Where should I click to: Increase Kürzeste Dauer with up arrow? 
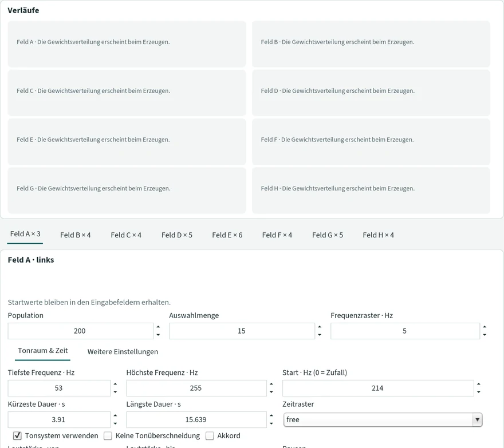115,415
